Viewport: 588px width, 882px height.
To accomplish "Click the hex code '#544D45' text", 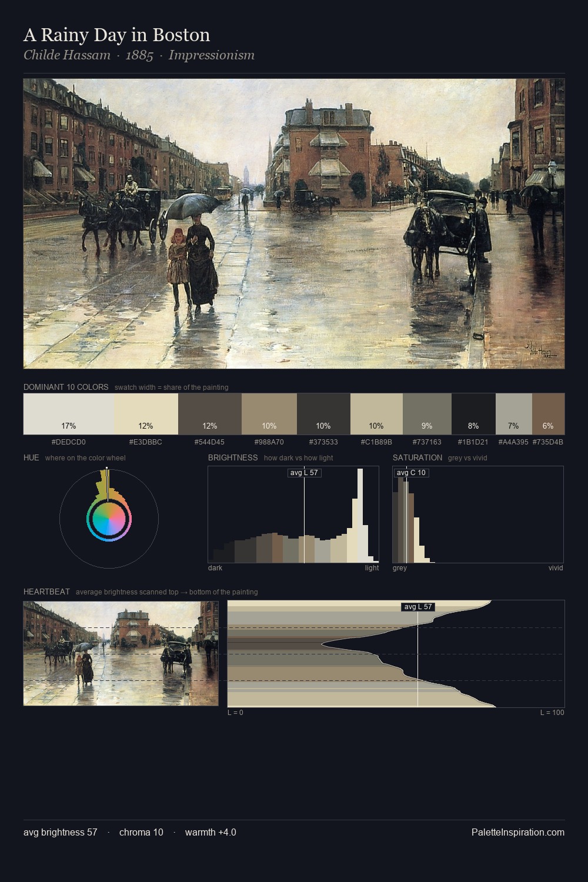I will (x=210, y=442).
